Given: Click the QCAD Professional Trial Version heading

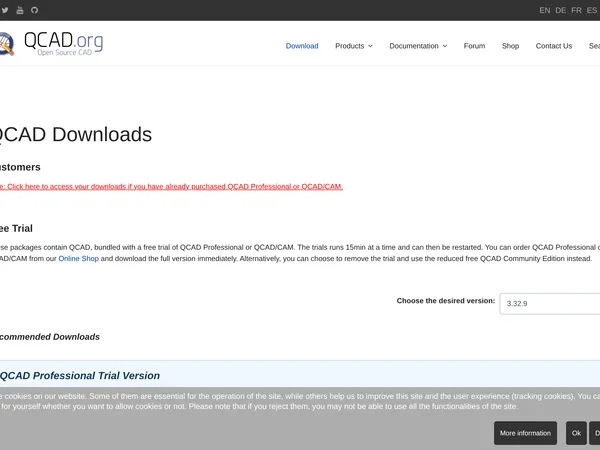Looking at the screenshot, I should tap(80, 375).
